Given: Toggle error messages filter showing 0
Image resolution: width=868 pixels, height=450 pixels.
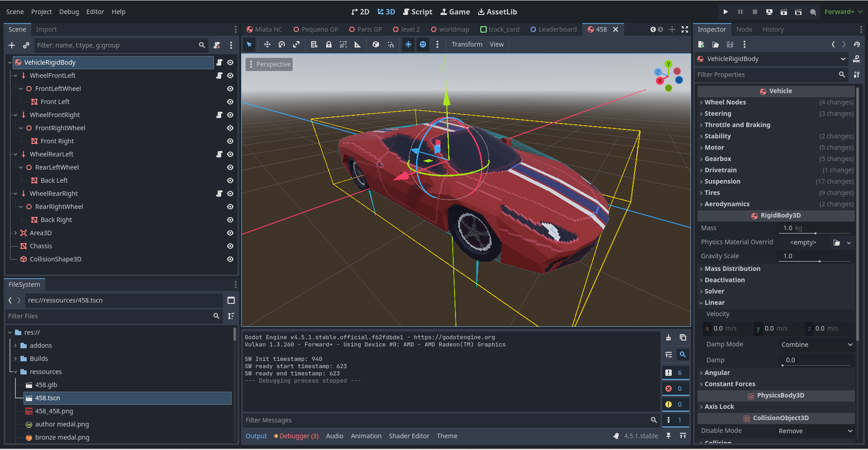Looking at the screenshot, I should click(x=675, y=388).
